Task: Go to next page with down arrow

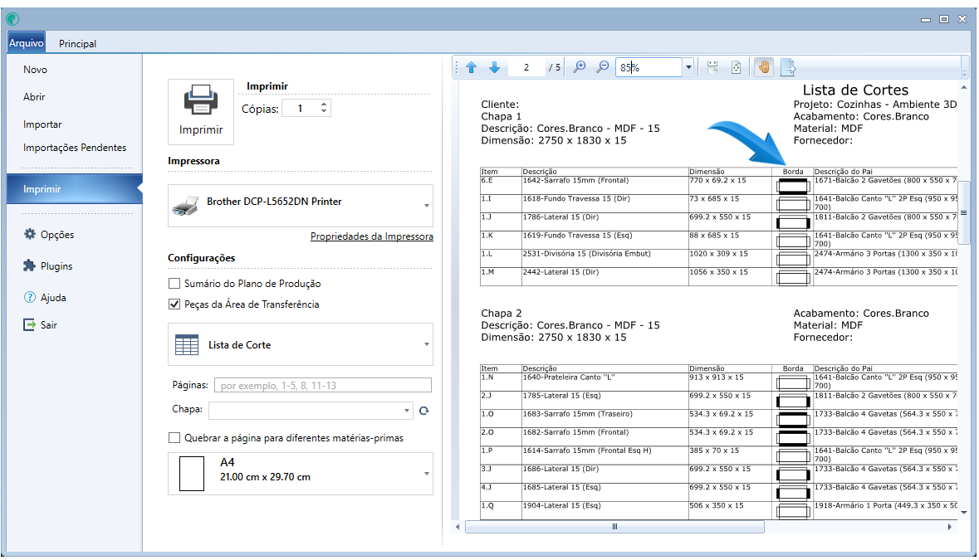Action: point(495,67)
